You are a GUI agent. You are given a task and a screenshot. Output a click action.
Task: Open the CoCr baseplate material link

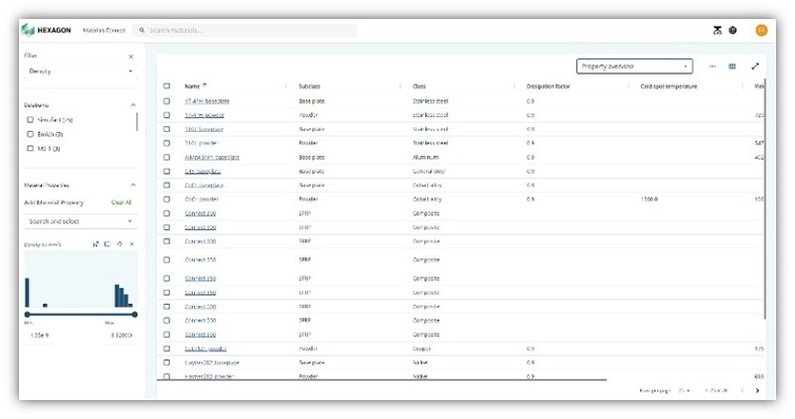pos(204,185)
